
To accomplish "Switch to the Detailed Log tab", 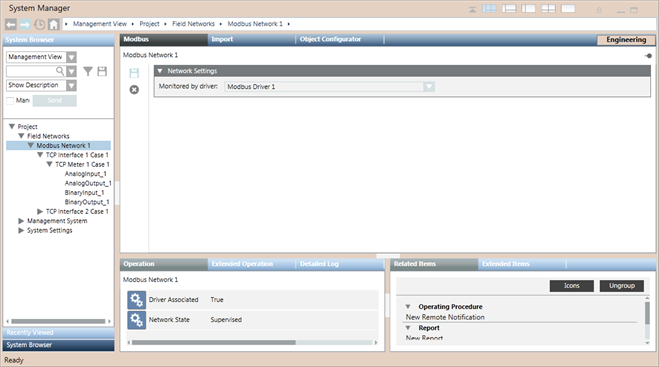I will tap(319, 264).
